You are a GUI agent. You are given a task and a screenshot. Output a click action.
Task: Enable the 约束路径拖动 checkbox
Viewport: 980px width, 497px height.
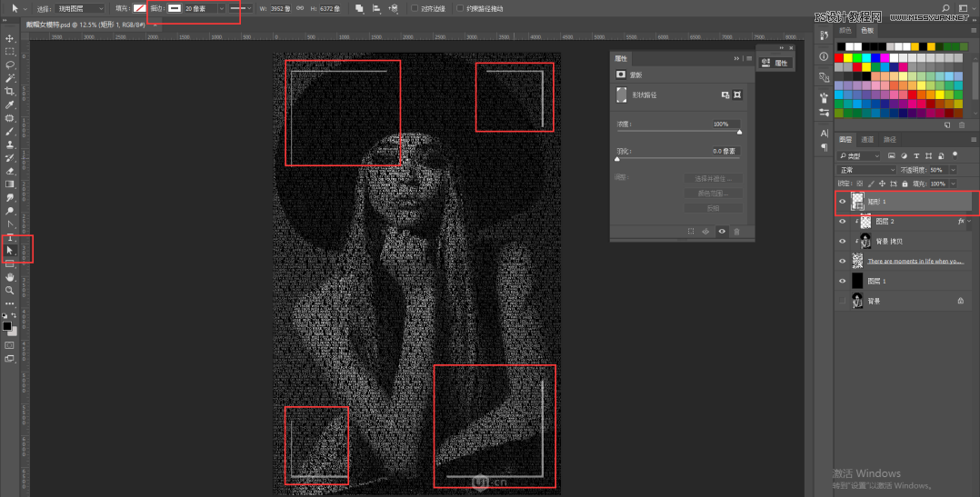tap(460, 9)
